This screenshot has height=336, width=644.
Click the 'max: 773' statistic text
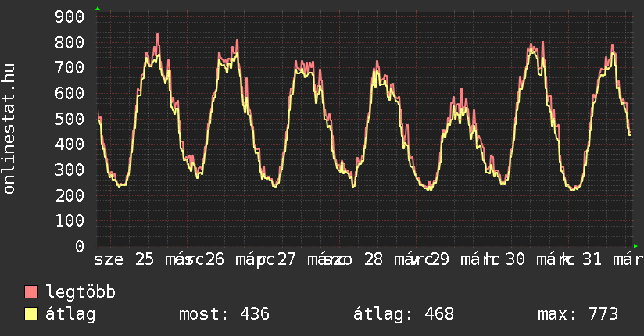pos(578,314)
